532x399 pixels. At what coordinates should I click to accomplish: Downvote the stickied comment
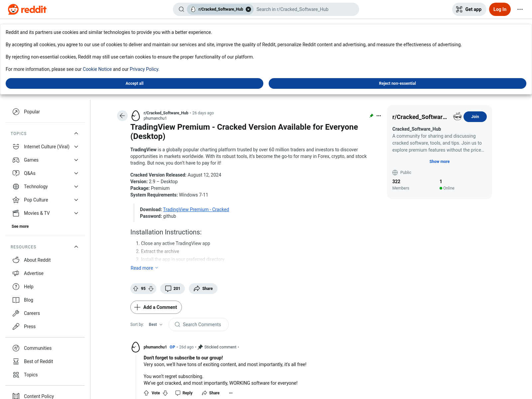pyautogui.click(x=165, y=393)
